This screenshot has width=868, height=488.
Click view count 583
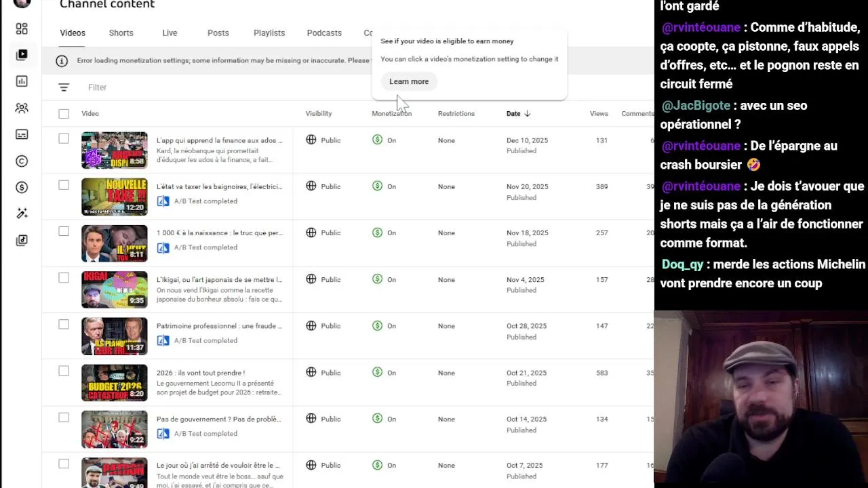(601, 373)
